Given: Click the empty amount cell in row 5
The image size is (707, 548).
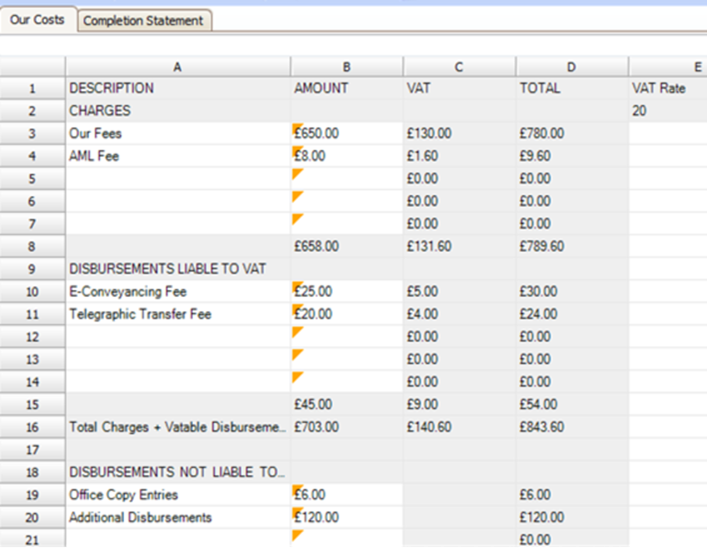Looking at the screenshot, I should tap(346, 178).
